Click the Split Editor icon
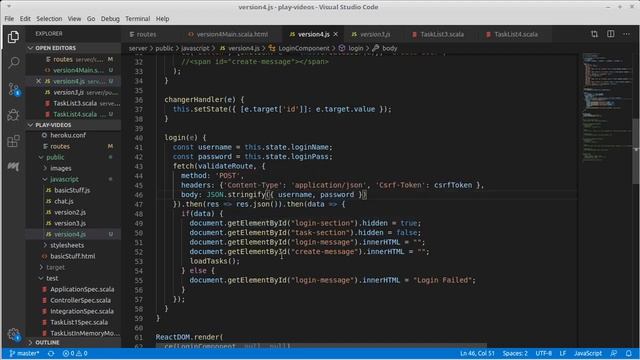 coord(611,34)
